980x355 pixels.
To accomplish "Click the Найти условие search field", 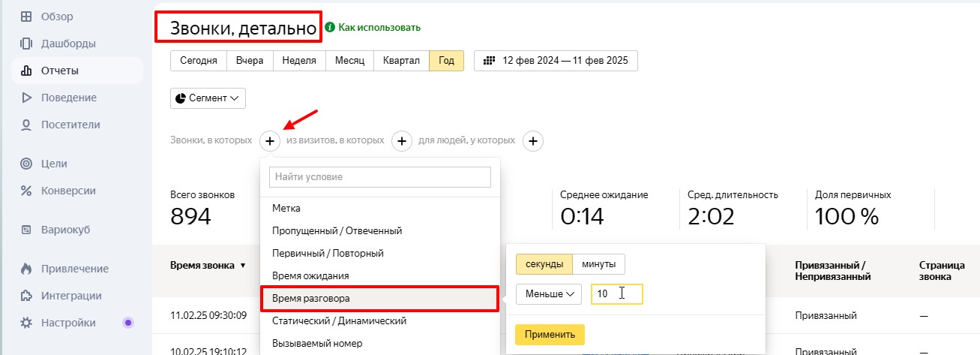I will pyautogui.click(x=379, y=177).
